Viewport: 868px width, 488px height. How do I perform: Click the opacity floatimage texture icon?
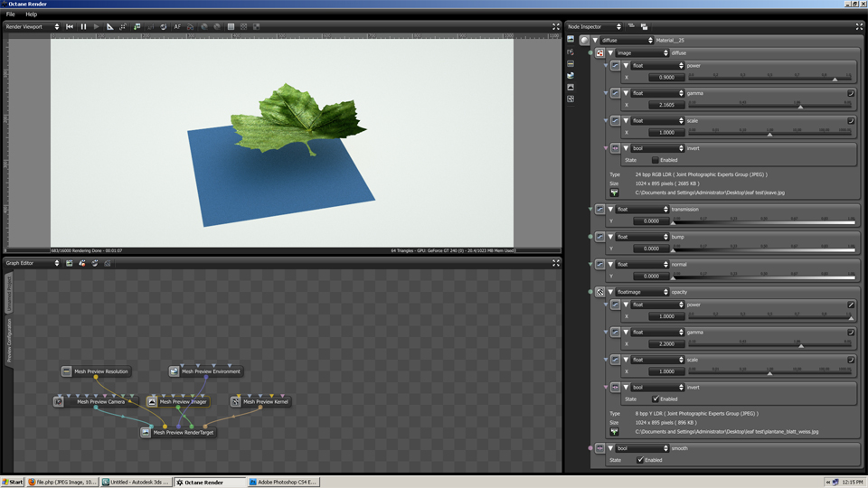click(x=599, y=292)
